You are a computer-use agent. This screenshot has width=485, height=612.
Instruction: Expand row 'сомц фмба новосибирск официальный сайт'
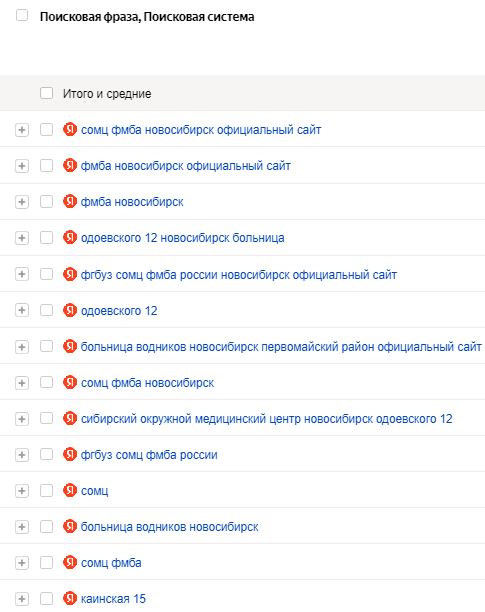22,130
